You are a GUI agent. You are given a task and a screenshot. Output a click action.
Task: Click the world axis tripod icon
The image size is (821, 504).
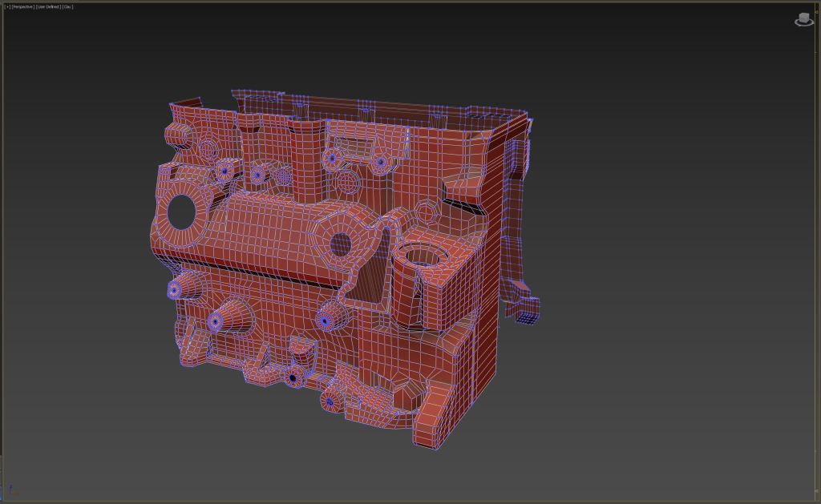tap(10, 488)
